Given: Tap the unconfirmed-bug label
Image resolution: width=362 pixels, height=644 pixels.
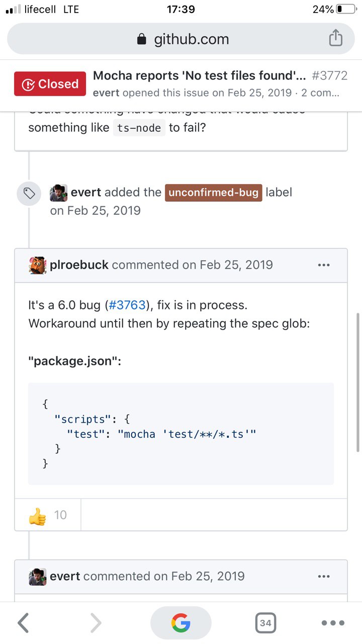Looking at the screenshot, I should pos(213,192).
